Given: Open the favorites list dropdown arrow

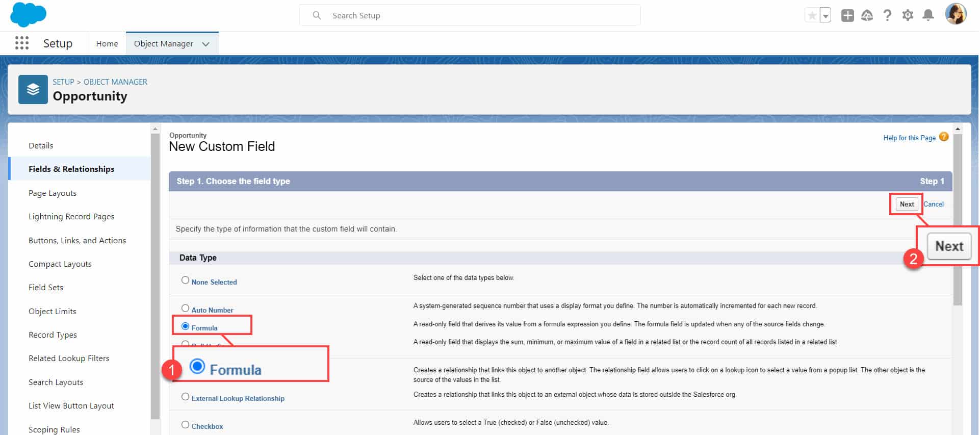Looking at the screenshot, I should pos(826,15).
